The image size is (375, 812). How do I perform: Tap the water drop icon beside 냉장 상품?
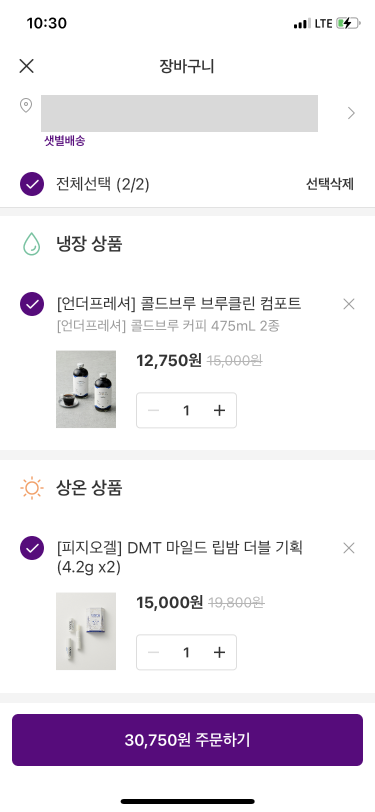coord(32,244)
